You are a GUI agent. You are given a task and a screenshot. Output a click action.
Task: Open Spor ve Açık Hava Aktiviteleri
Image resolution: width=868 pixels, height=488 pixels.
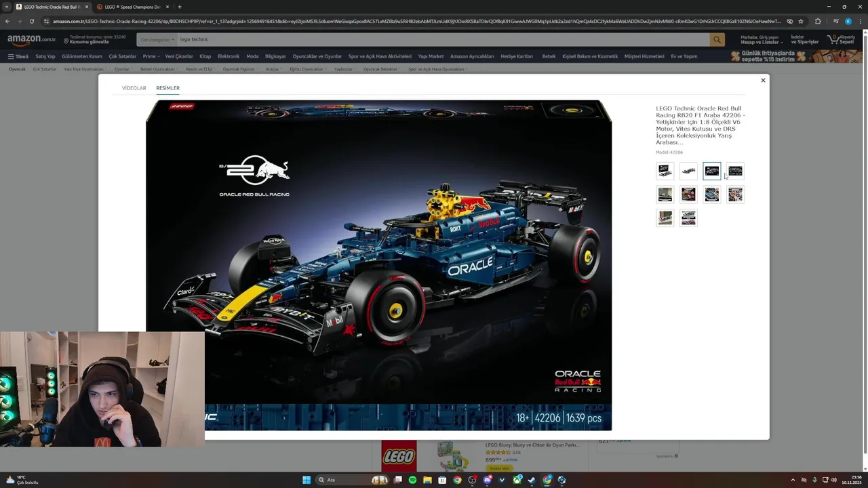380,56
